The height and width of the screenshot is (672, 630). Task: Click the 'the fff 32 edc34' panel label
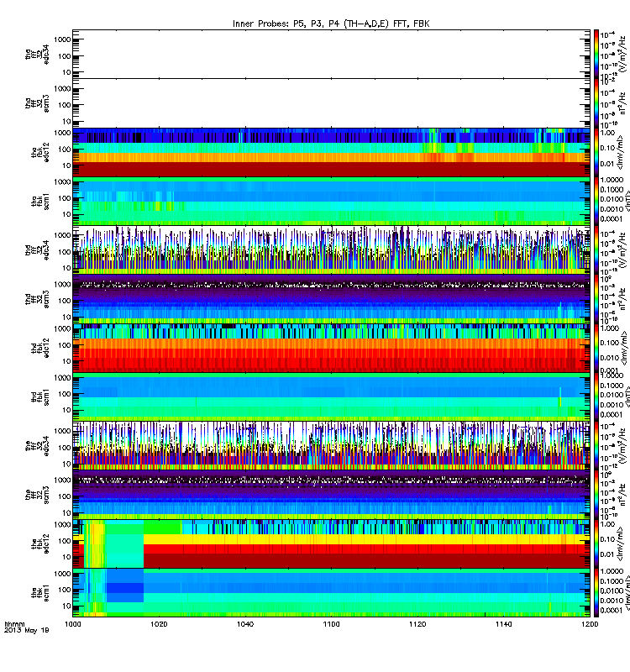pyautogui.click(x=37, y=446)
